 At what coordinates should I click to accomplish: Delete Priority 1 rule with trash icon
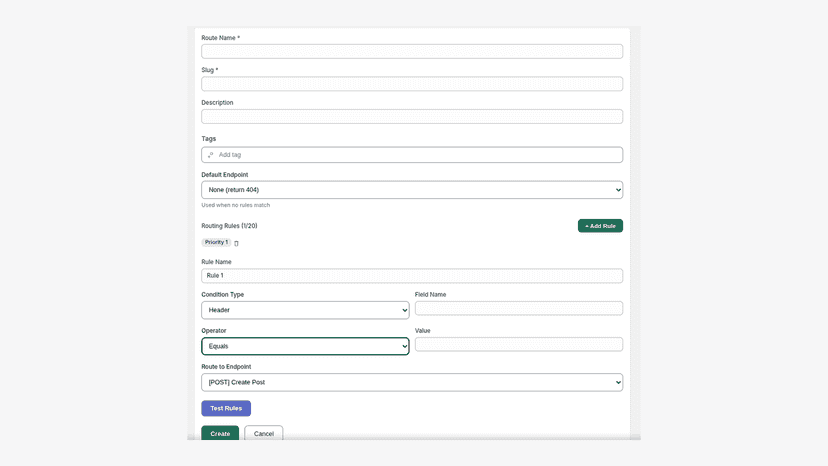point(236,243)
